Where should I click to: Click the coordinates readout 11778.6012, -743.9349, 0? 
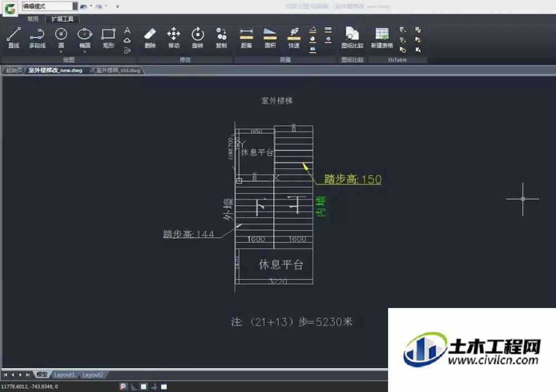click(x=29, y=386)
